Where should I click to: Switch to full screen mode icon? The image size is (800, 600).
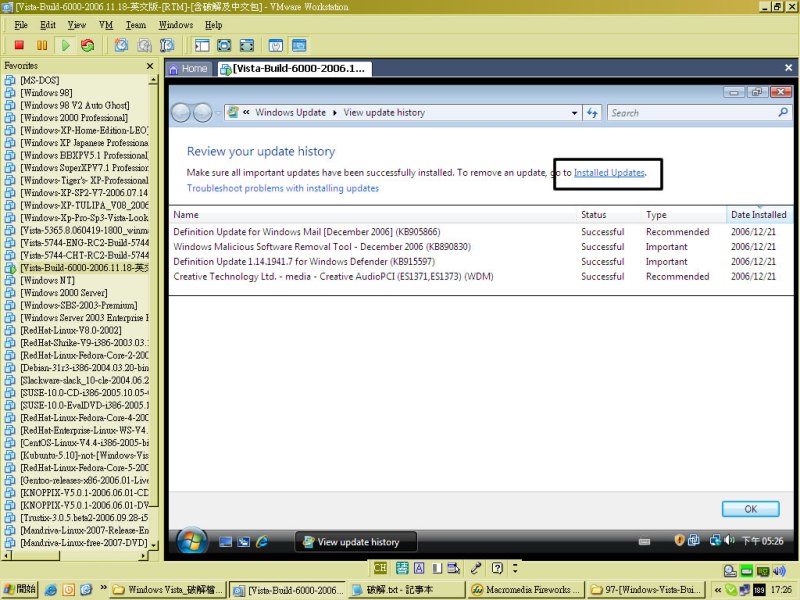(x=224, y=45)
